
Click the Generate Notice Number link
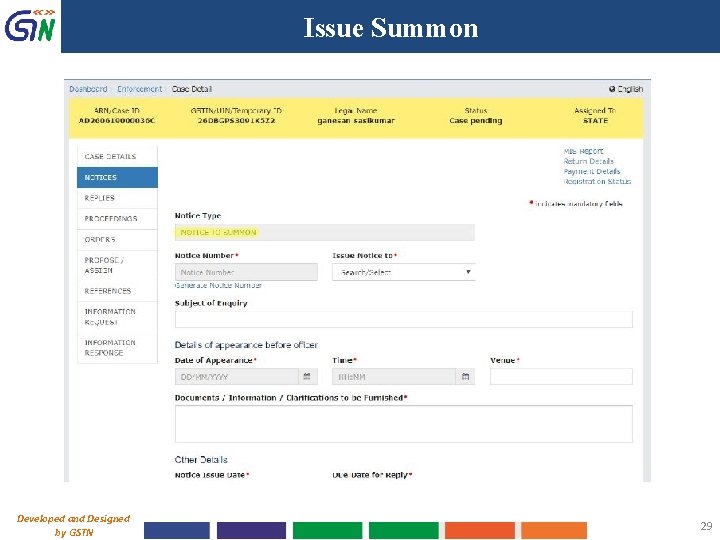click(x=218, y=285)
